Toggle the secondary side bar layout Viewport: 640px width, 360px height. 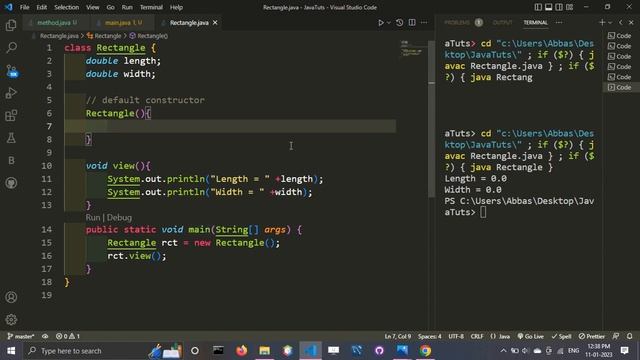tap(559, 7)
